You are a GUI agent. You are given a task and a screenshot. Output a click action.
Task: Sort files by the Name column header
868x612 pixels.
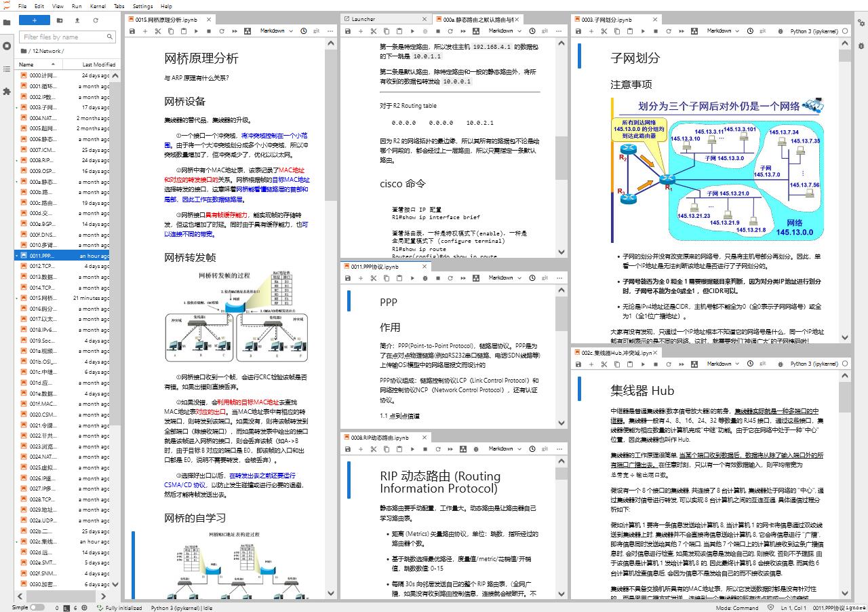(x=41, y=64)
